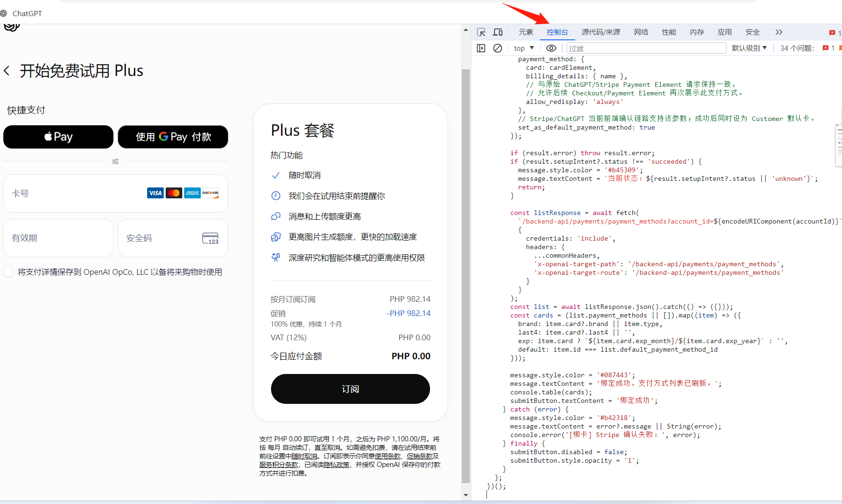The width and height of the screenshot is (842, 504).
Task: Click the red error count icon in DevTools tab bar
Action: coord(832,33)
